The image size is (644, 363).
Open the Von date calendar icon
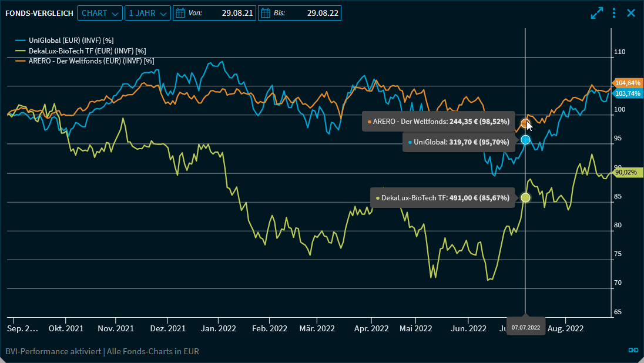click(180, 13)
